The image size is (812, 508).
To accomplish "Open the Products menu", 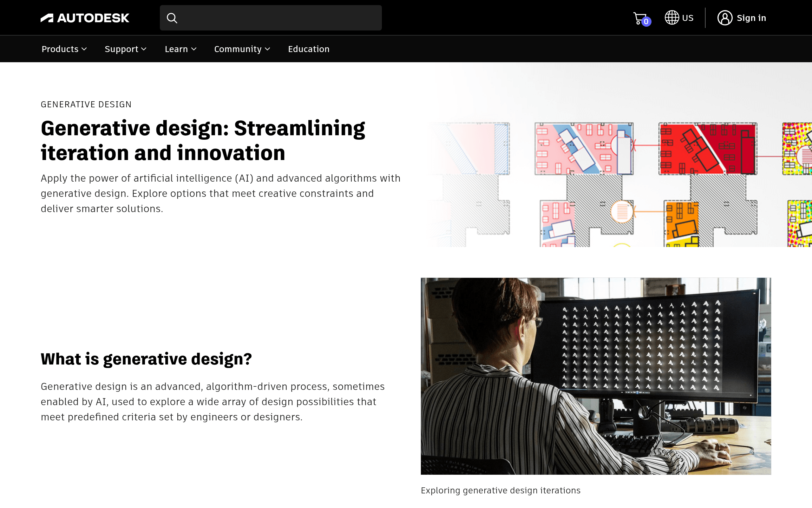I will (x=64, y=49).
